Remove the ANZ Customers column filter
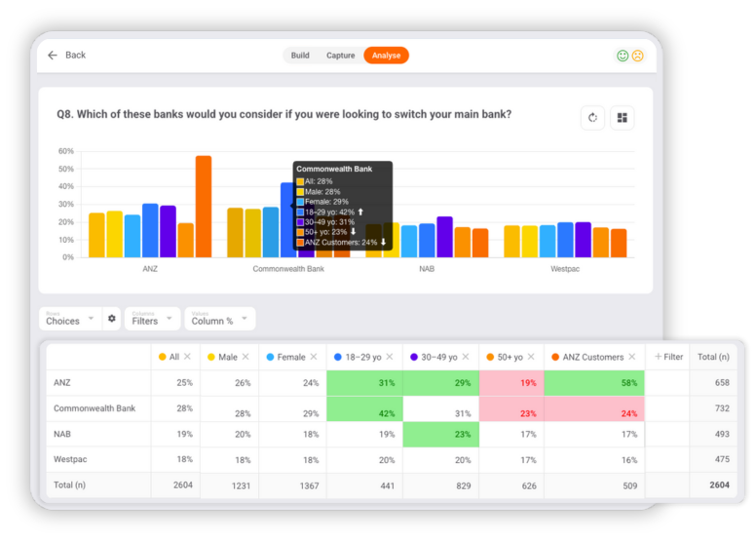This screenshot has height=541, width=756. (632, 358)
